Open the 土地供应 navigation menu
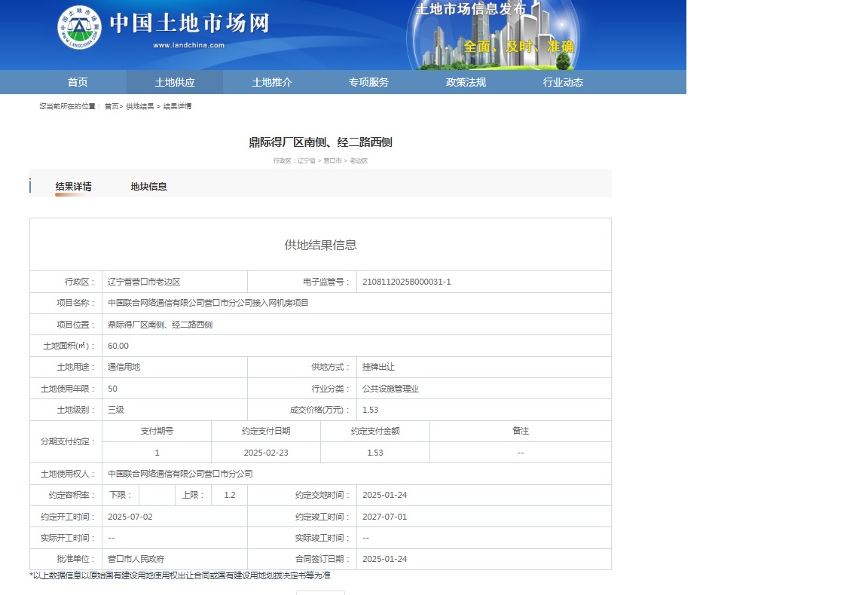Screen dimensions: 868x595 174,82
